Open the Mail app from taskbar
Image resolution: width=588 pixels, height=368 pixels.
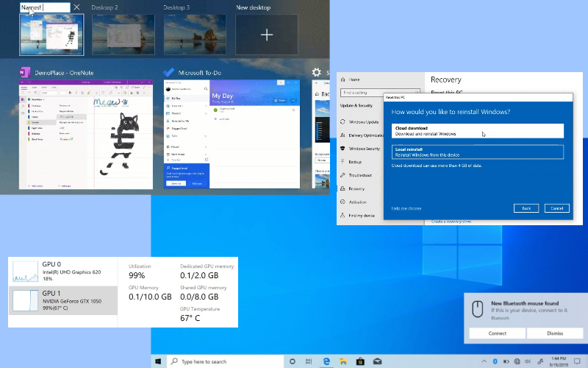coord(377,361)
